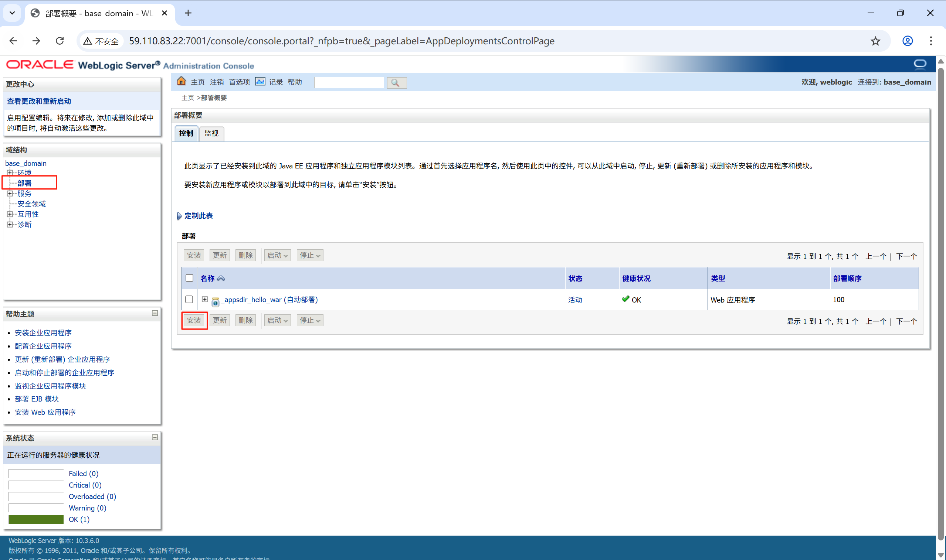Open the tab search dropdown arrow
946x560 pixels.
pyautogui.click(x=12, y=13)
